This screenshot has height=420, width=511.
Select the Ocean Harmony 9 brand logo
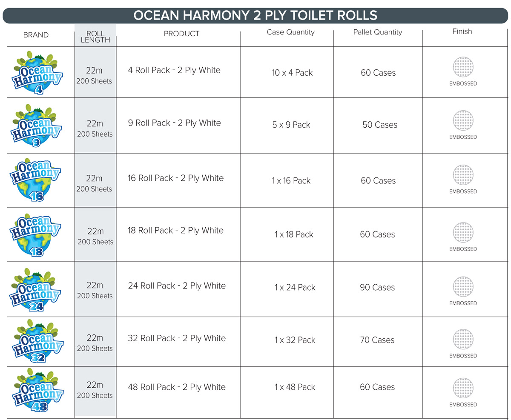tap(37, 126)
